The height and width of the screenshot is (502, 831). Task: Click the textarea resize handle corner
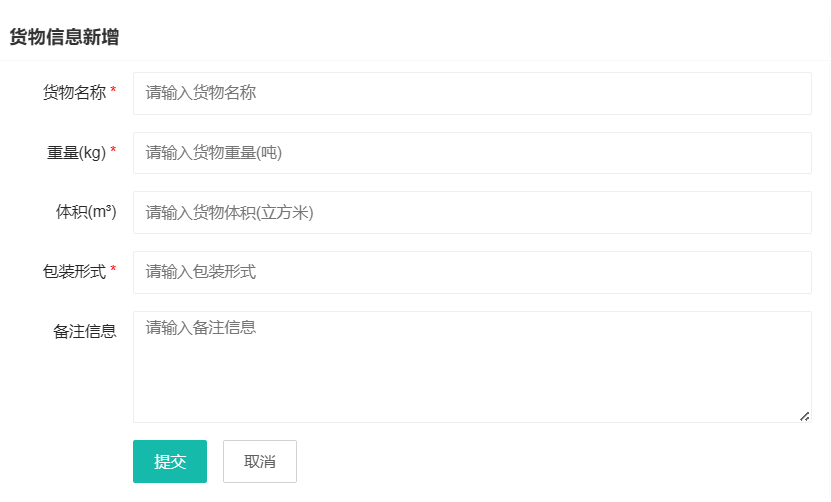click(x=804, y=416)
